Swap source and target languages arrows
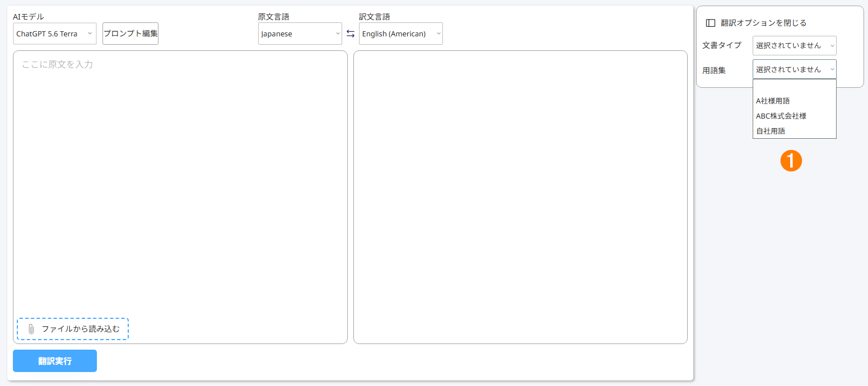Viewport: 868px width, 386px height. pyautogui.click(x=351, y=34)
